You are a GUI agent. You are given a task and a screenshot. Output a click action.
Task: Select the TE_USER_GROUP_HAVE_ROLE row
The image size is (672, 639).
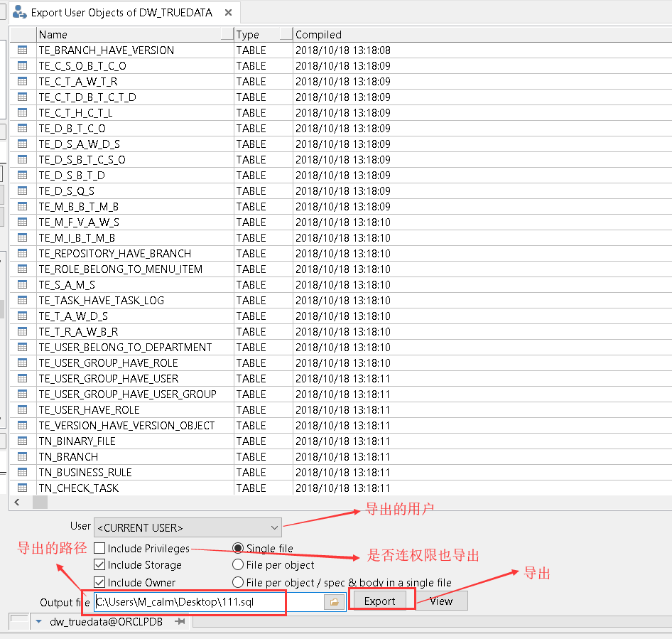tap(341, 363)
